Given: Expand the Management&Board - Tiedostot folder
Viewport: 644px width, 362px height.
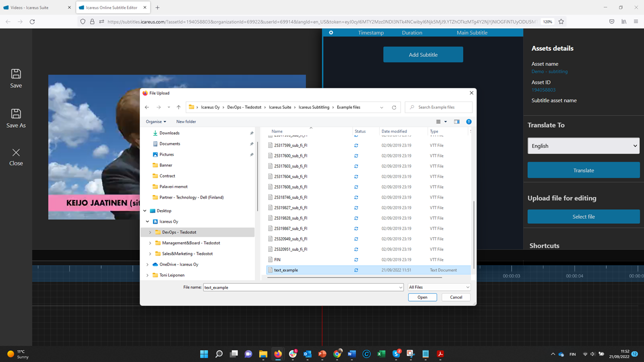Looking at the screenshot, I should (150, 243).
